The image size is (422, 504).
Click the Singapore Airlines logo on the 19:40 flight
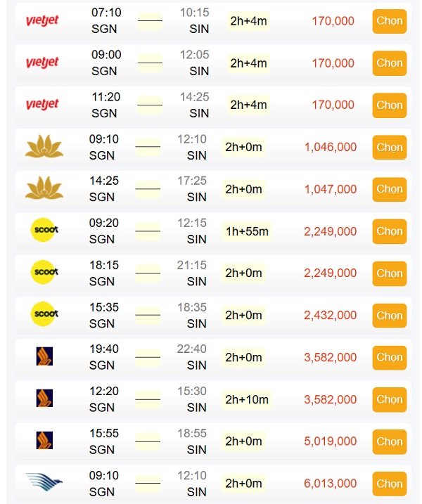[x=44, y=356]
